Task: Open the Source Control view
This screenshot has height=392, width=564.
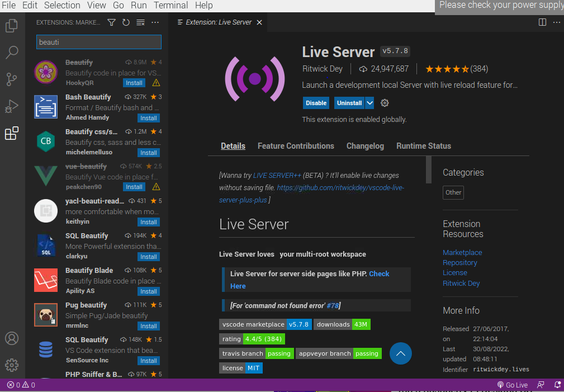Action: (x=12, y=79)
